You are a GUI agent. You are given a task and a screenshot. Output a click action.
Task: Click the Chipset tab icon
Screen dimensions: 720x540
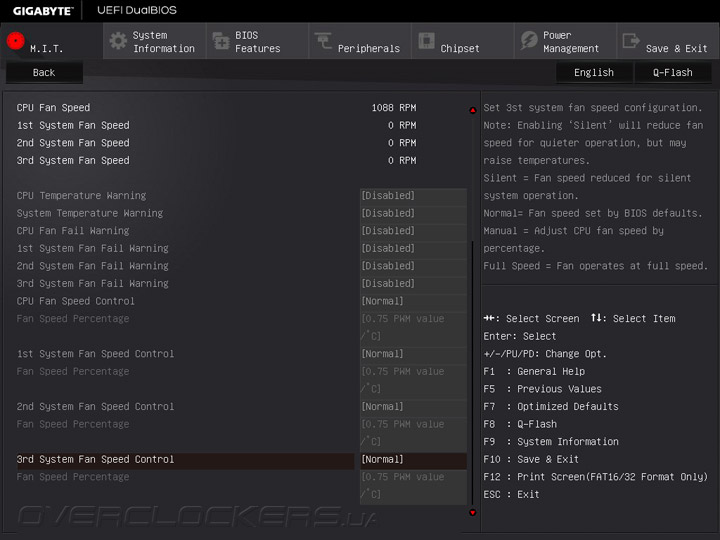tap(427, 40)
